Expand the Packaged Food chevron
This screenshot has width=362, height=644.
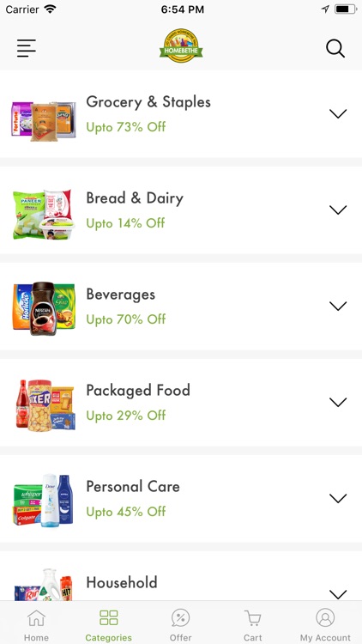point(338,402)
